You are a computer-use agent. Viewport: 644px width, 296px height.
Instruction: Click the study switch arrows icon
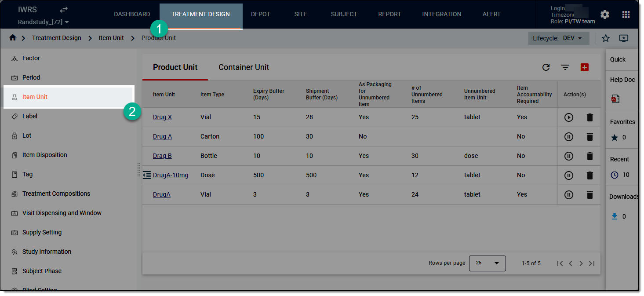pyautogui.click(x=64, y=9)
